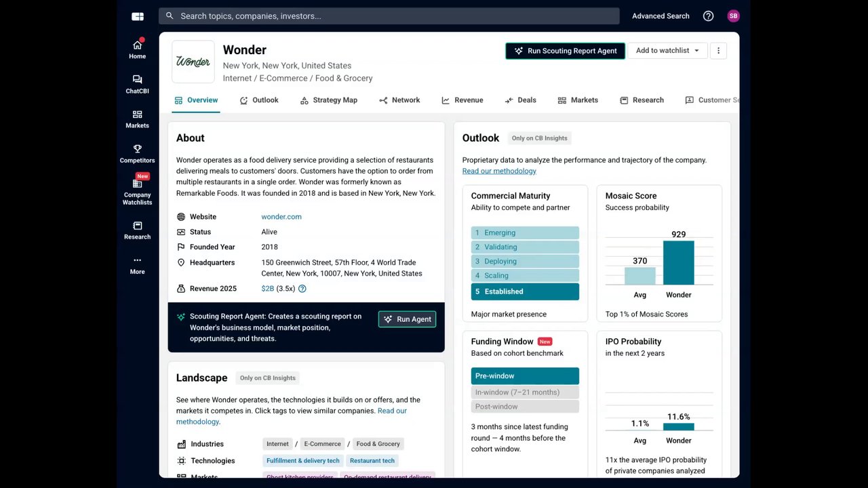The image size is (868, 488).
Task: Click the Established maturity stage bar
Action: point(525,291)
